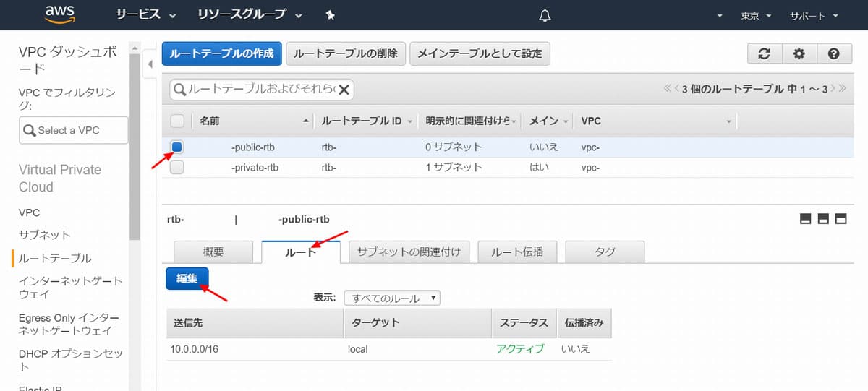Sort by the VPC column header

pyautogui.click(x=656, y=121)
